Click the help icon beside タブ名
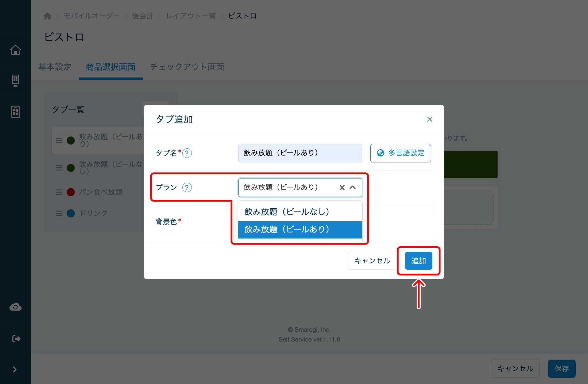 pyautogui.click(x=187, y=153)
